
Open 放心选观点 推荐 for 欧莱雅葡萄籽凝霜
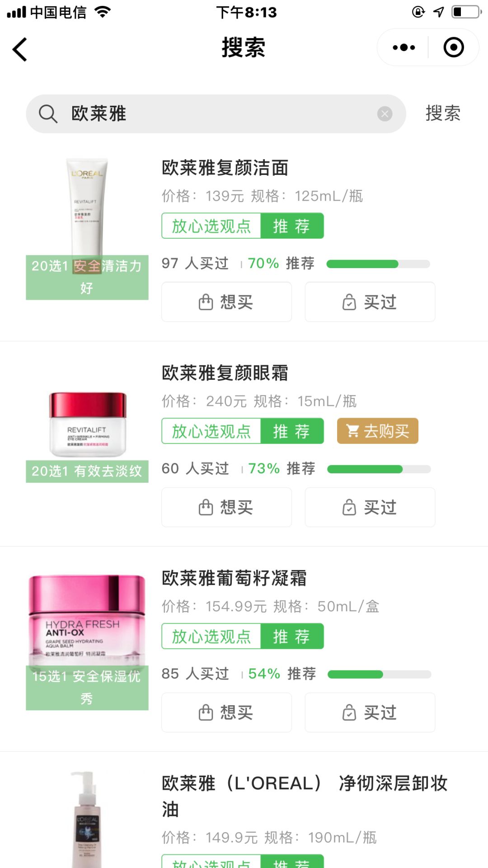click(243, 636)
